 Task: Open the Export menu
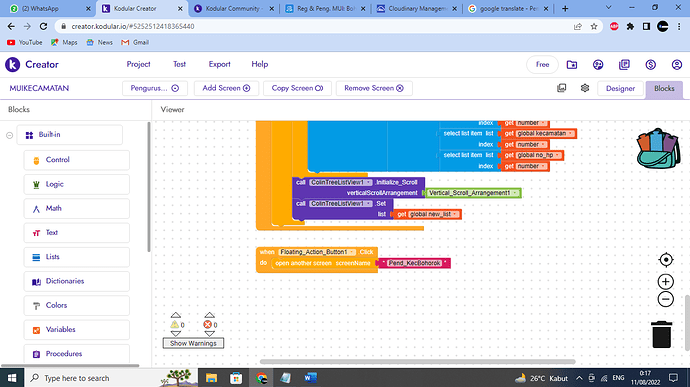point(220,64)
